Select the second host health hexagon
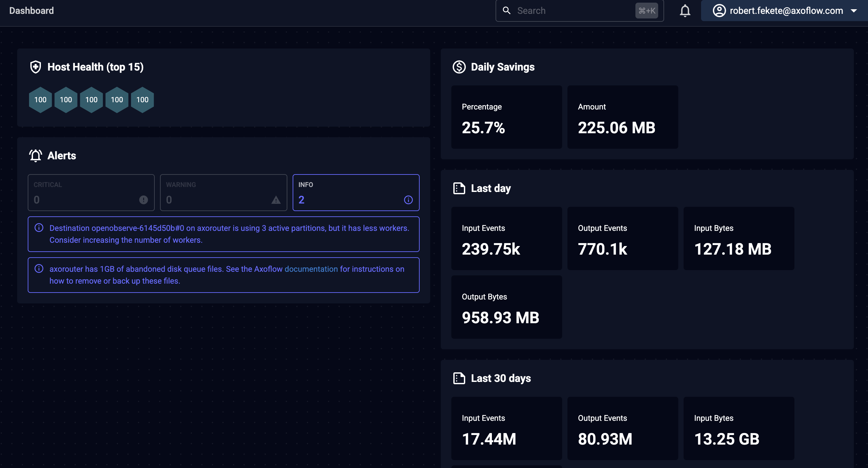 (x=66, y=100)
